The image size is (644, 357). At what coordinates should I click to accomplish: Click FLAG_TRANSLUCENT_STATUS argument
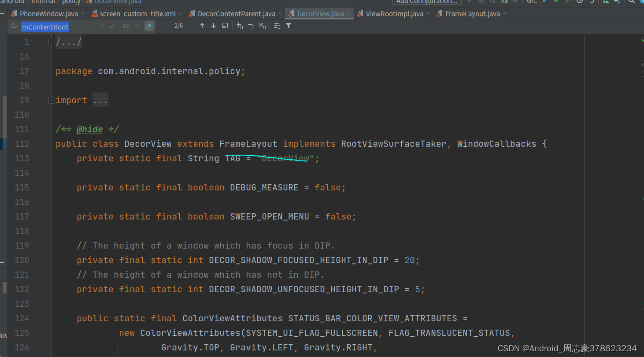(x=449, y=333)
